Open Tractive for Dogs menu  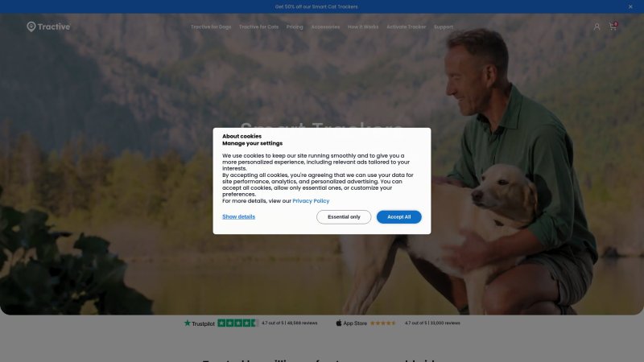click(x=211, y=27)
